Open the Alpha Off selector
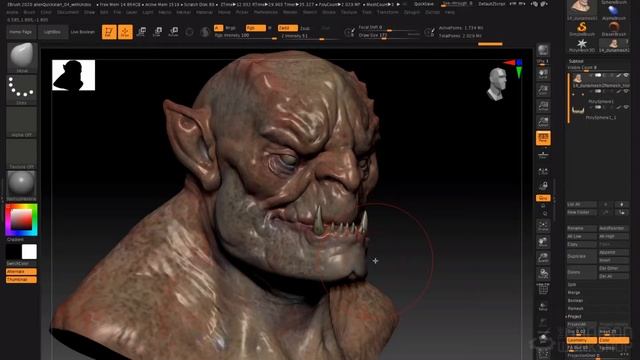Screen dimensions: 640x360 [22, 122]
